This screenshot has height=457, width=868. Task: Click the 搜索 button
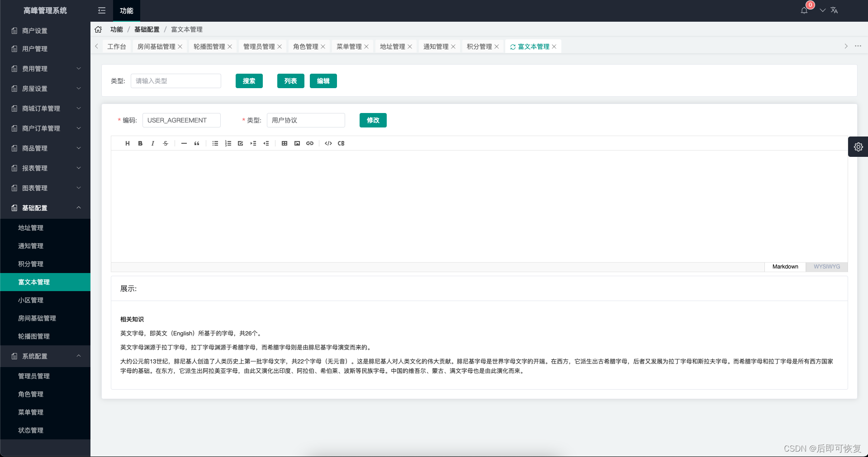point(249,81)
